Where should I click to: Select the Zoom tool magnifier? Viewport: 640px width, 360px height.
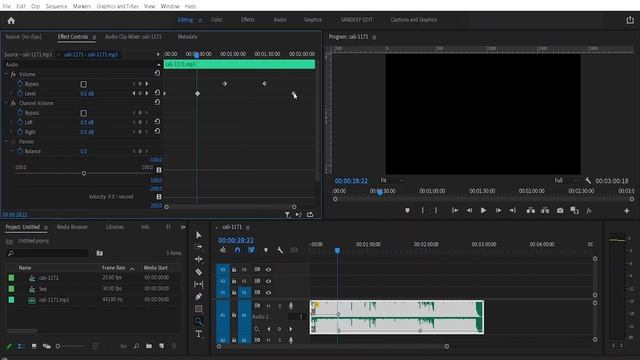[198, 321]
